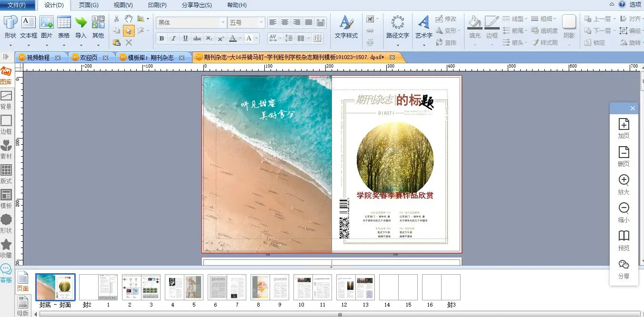644x317 pixels.
Task: Open the 黑体 font name dropdown
Action: point(223,22)
